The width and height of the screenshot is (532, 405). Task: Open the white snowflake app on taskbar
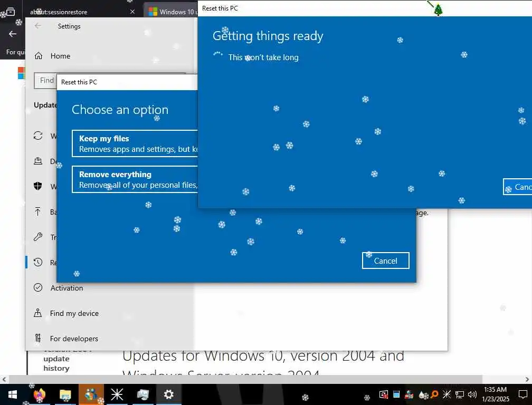tap(117, 394)
